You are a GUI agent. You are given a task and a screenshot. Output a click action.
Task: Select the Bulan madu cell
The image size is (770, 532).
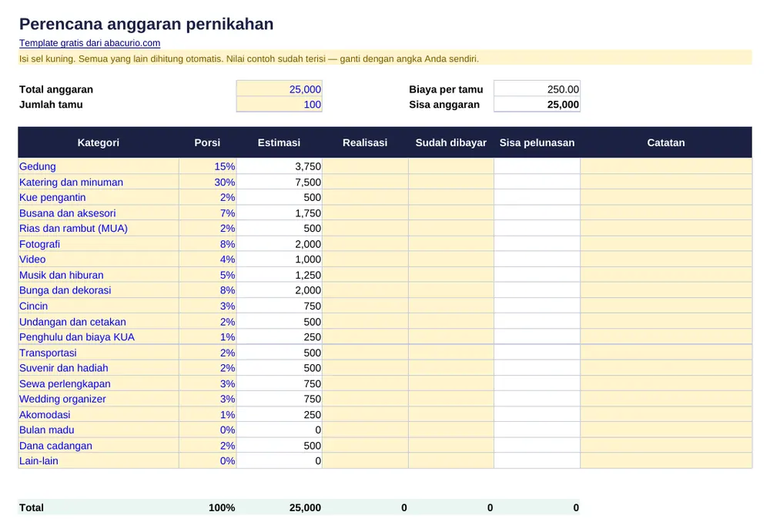tap(99, 430)
